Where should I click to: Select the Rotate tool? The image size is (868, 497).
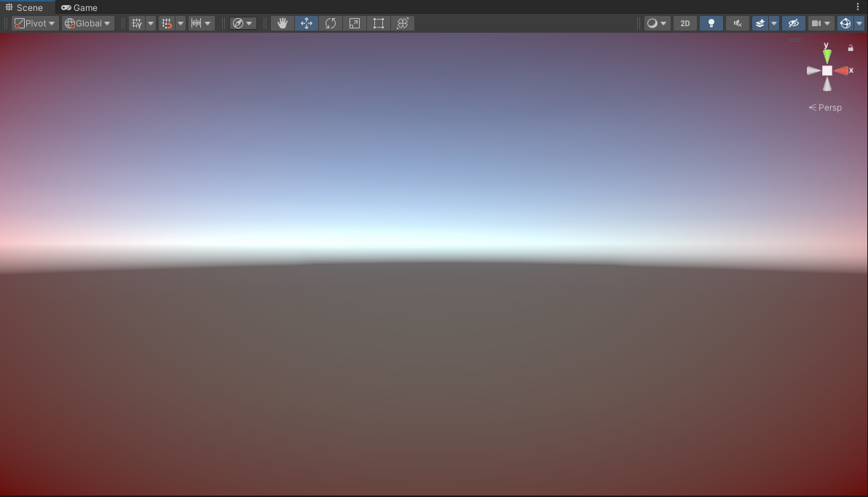[331, 23]
